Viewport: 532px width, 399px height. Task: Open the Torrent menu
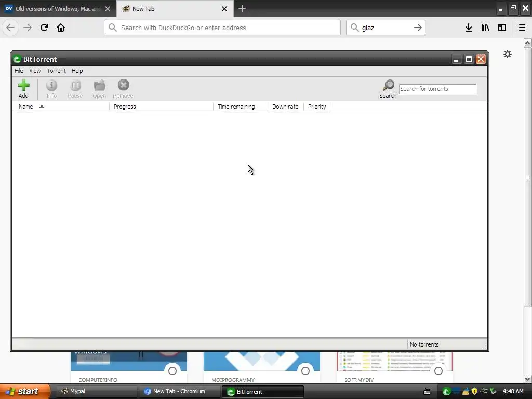[x=56, y=71]
